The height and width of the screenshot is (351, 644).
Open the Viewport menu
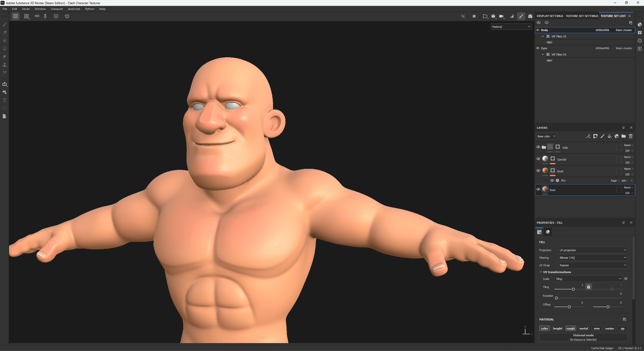57,9
